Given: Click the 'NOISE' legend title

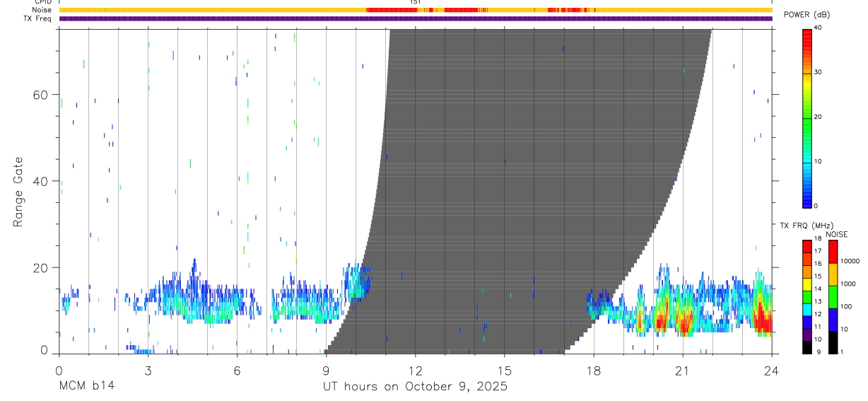Looking at the screenshot, I should pos(837,235).
